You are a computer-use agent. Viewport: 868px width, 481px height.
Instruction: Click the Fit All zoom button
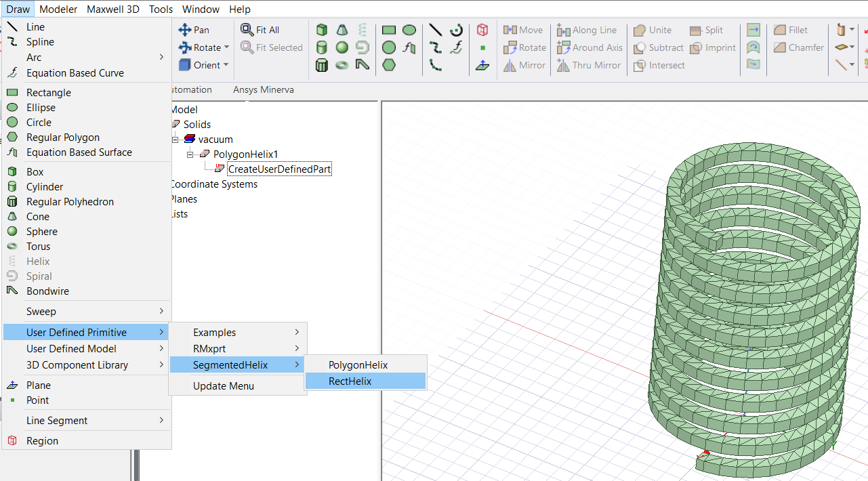pos(260,30)
